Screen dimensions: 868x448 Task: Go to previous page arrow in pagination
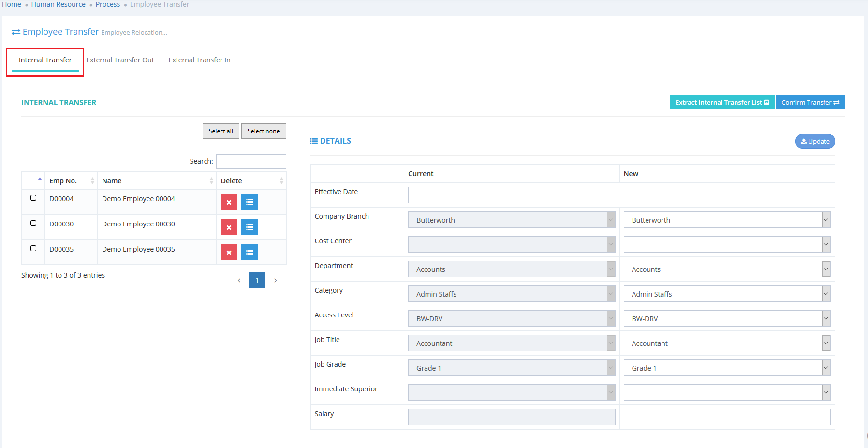[239, 280]
